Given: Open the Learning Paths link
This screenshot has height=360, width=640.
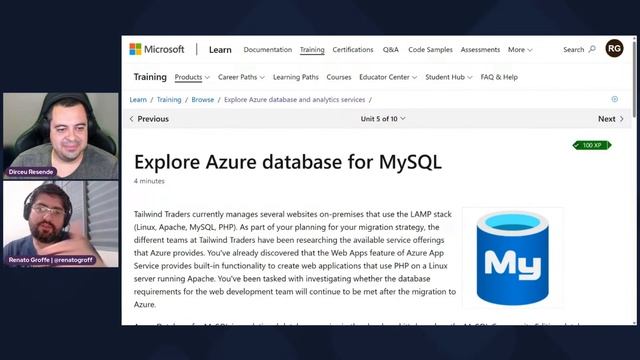Looking at the screenshot, I should (x=296, y=77).
